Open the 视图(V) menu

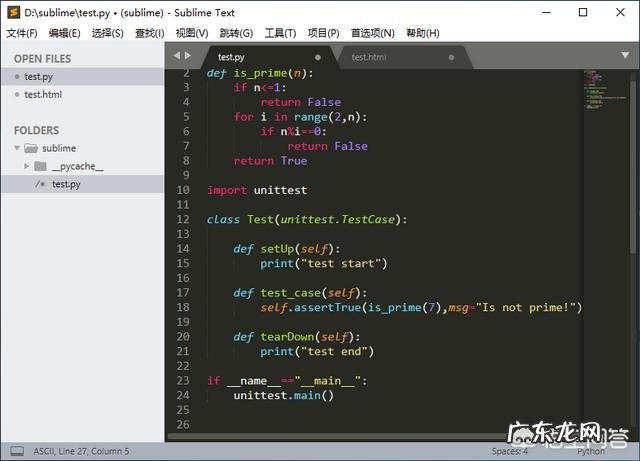point(192,33)
